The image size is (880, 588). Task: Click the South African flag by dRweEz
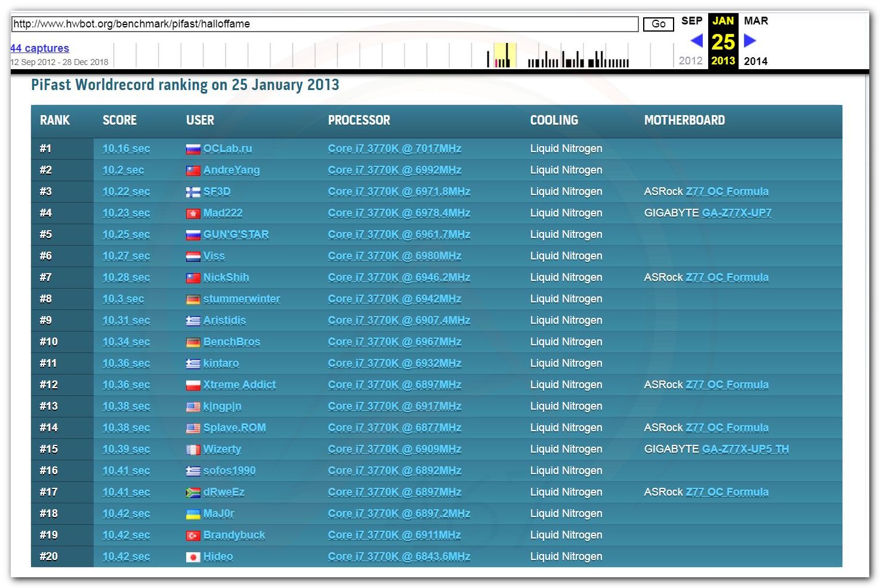(193, 493)
